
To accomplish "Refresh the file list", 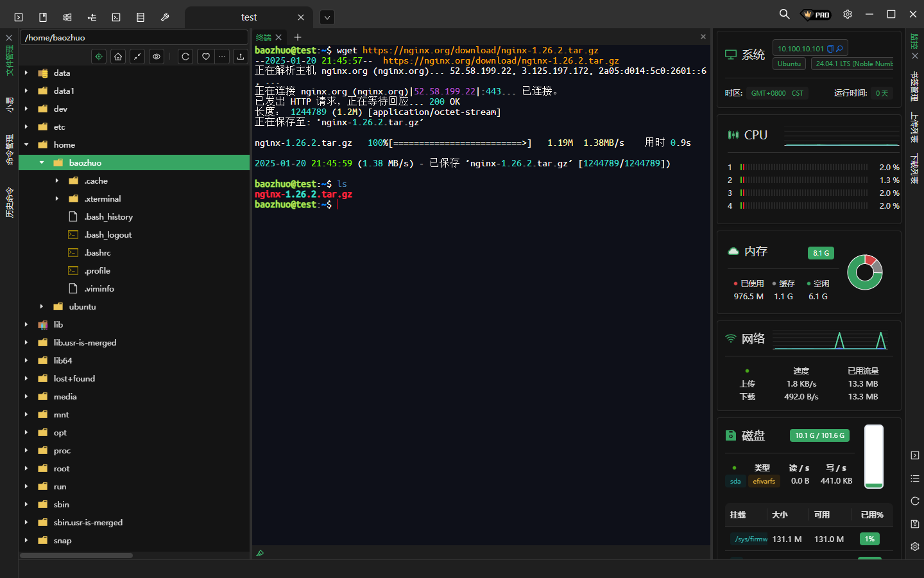I will pyautogui.click(x=185, y=57).
